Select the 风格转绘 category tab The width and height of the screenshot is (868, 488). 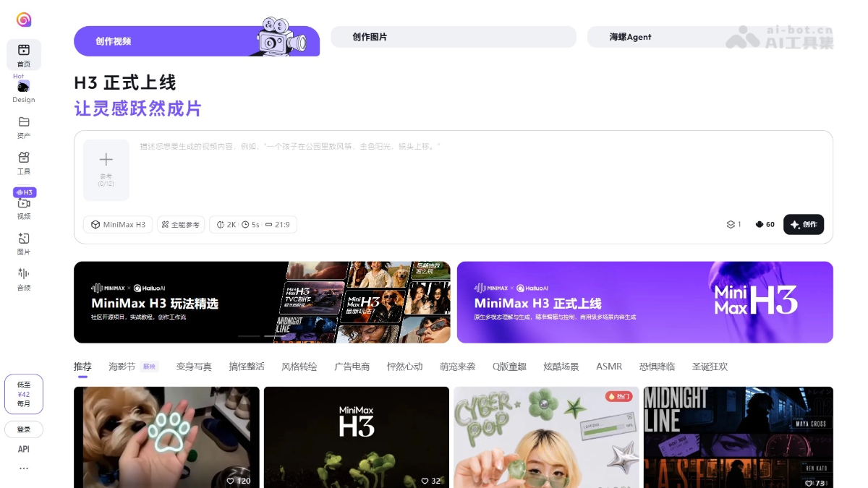click(x=299, y=367)
